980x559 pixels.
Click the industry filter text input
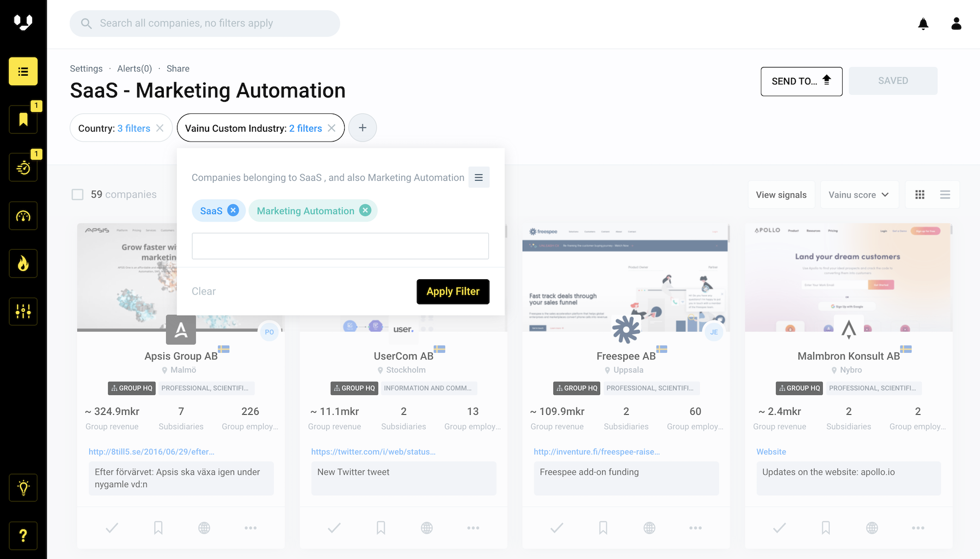pyautogui.click(x=340, y=247)
